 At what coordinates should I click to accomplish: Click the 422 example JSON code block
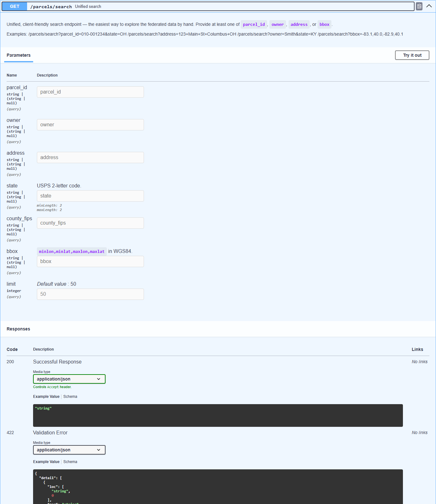tap(218, 487)
